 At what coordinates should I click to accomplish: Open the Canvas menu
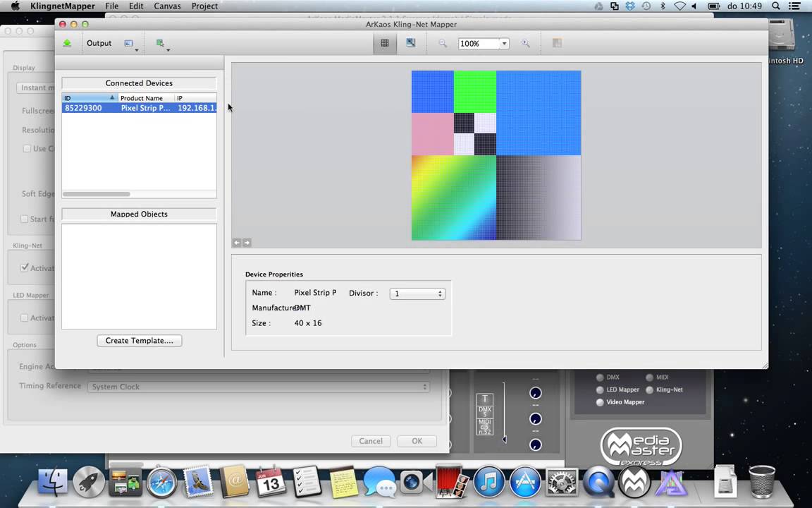167,6
